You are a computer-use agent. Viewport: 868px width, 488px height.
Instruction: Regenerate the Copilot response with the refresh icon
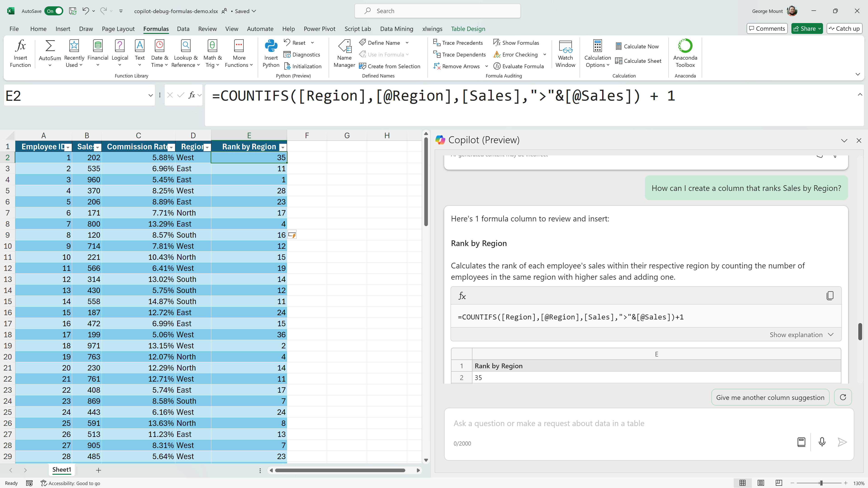click(x=843, y=397)
